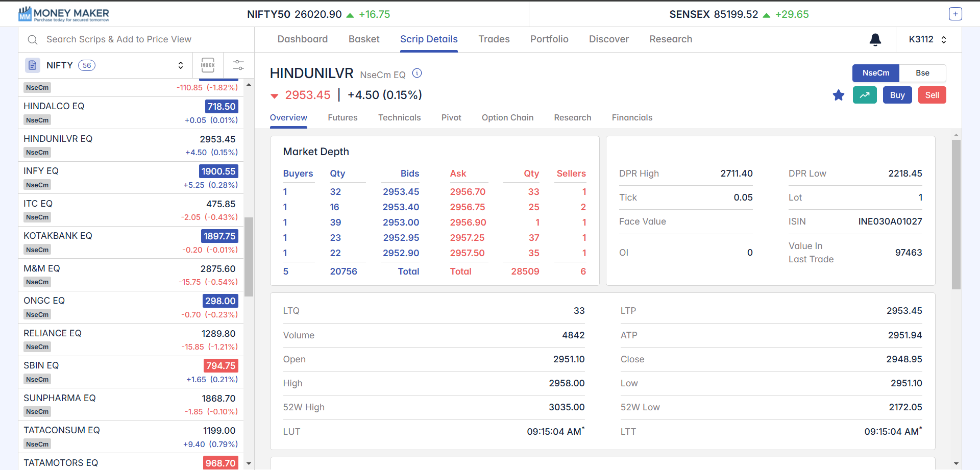Open the Discover tab
This screenshot has height=470, width=980.
609,39
